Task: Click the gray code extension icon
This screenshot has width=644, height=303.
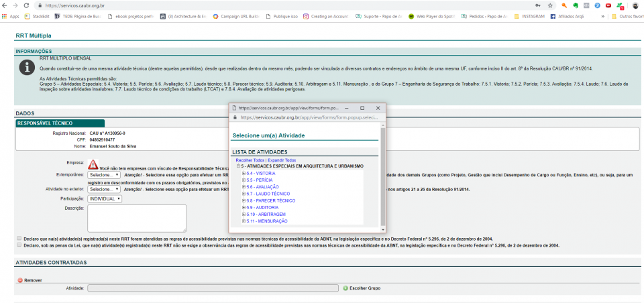Action: click(x=586, y=5)
